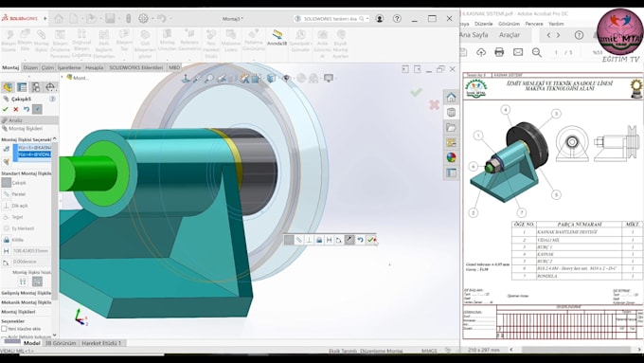This screenshot has height=363, width=644.
Task: Click the green check in the popup mate toolbar
Action: (371, 240)
